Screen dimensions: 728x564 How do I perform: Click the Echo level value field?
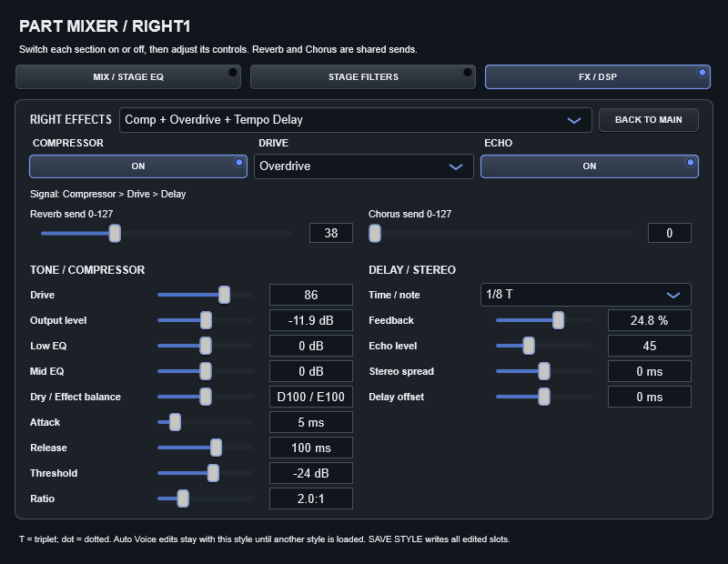650,346
